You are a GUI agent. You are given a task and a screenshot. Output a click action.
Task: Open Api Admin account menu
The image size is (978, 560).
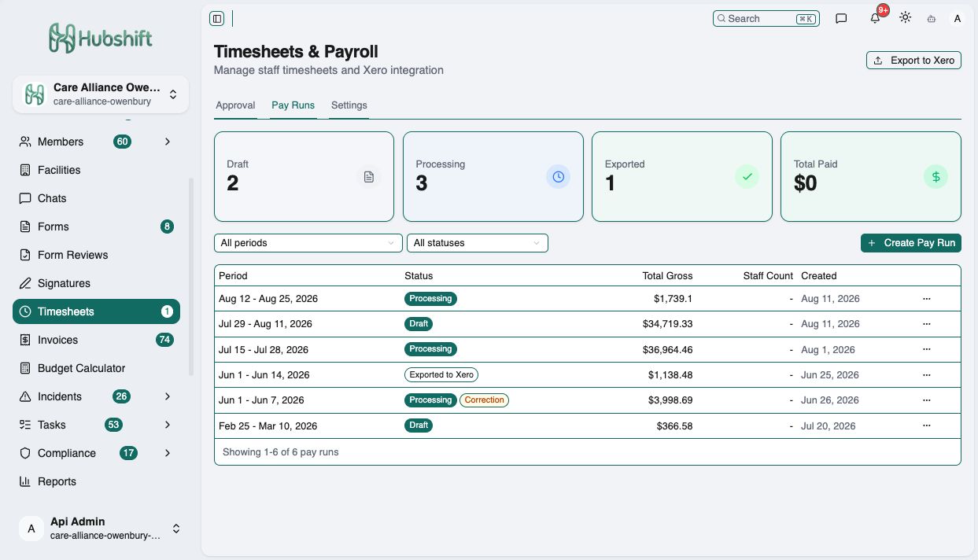point(100,529)
